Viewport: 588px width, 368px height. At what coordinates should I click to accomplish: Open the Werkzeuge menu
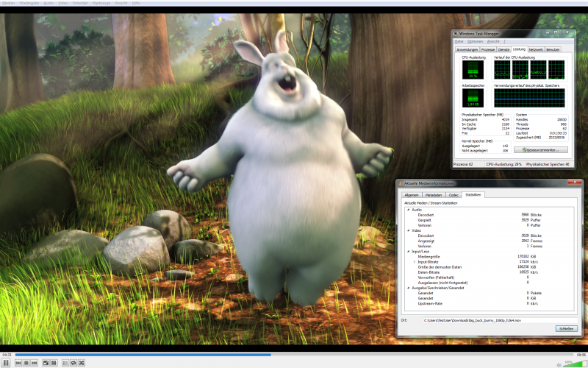(101, 3)
